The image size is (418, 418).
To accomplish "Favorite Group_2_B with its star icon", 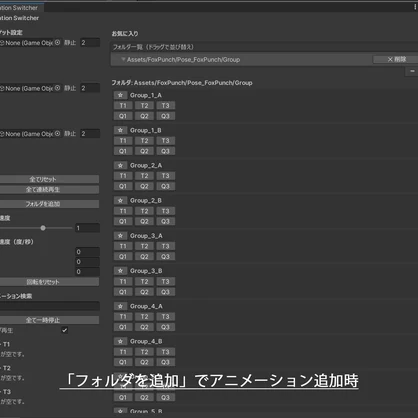I will click(120, 200).
